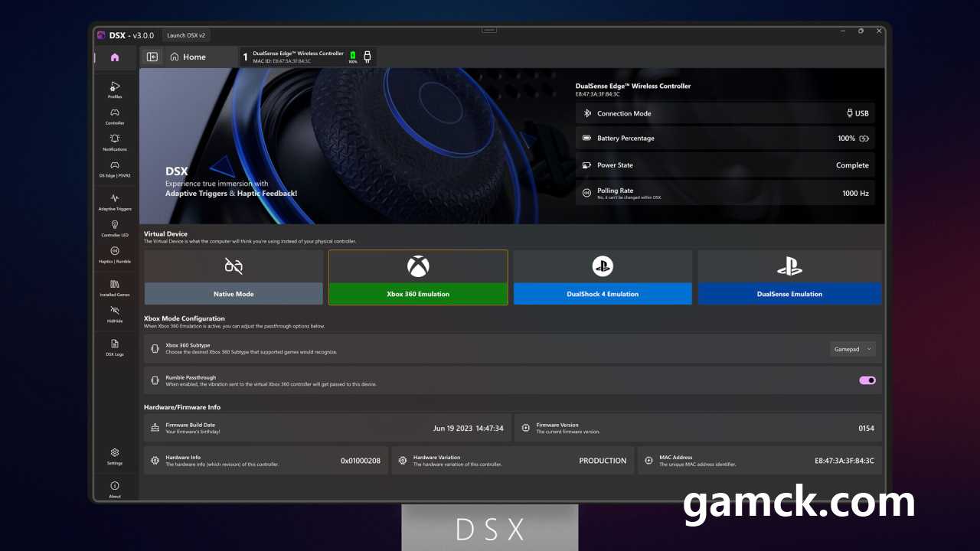This screenshot has height=551, width=980.
Task: Click the Hardware Variation gear icon
Action: pos(403,461)
